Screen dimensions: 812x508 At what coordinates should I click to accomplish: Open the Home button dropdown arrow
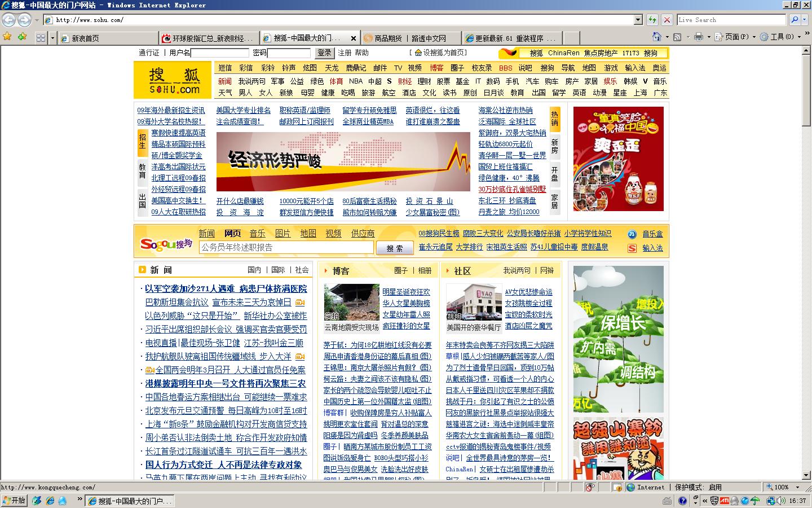[x=667, y=37]
